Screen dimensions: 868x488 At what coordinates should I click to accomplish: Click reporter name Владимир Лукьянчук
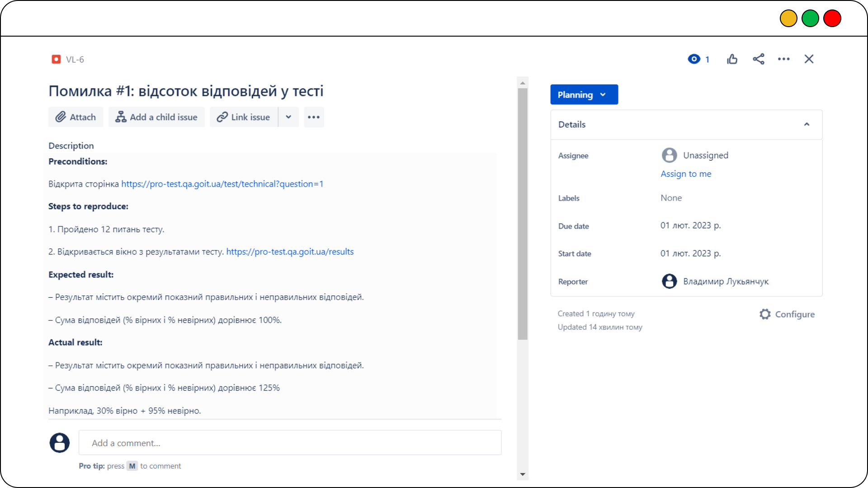coord(726,281)
